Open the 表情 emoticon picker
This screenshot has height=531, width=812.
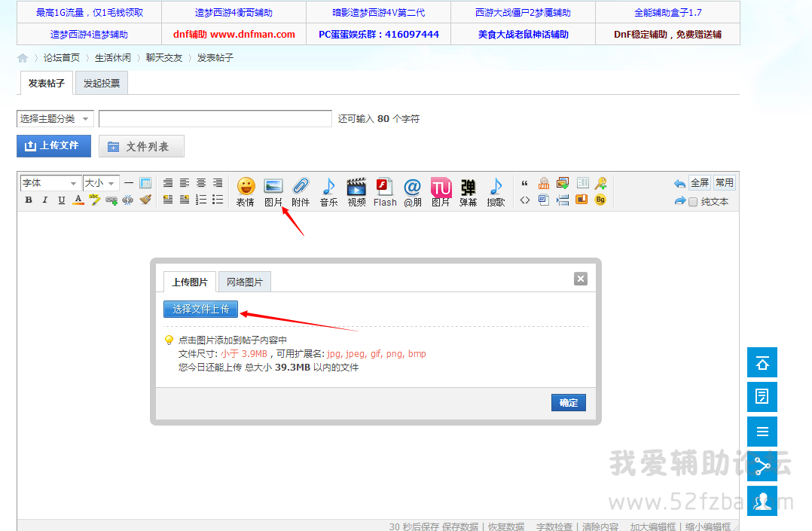pos(246,192)
